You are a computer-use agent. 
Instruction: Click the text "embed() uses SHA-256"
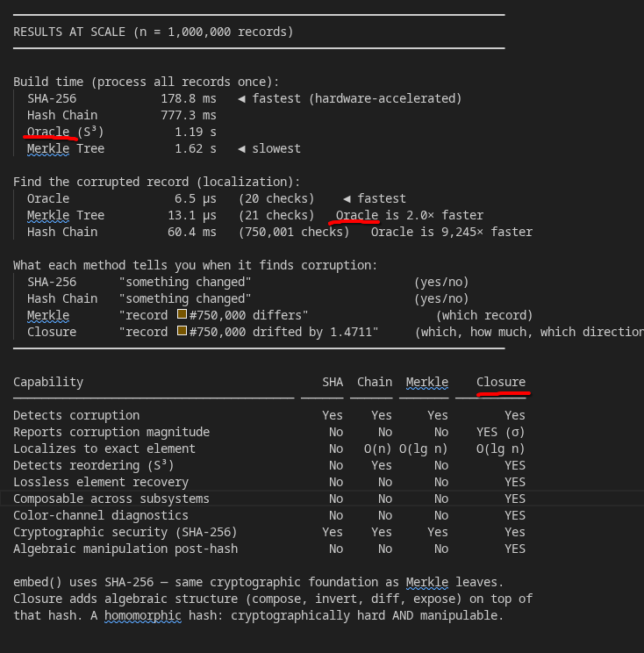[83, 582]
